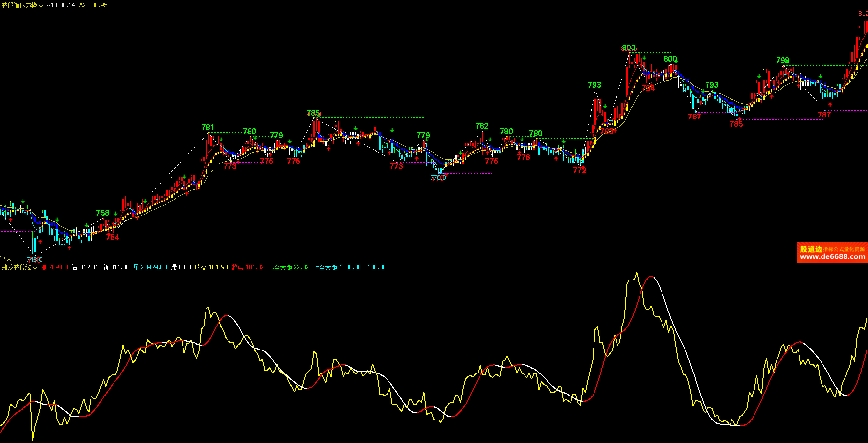Click the www.de6688.com watermark link
Screen dimensions: 868x443
(x=832, y=256)
